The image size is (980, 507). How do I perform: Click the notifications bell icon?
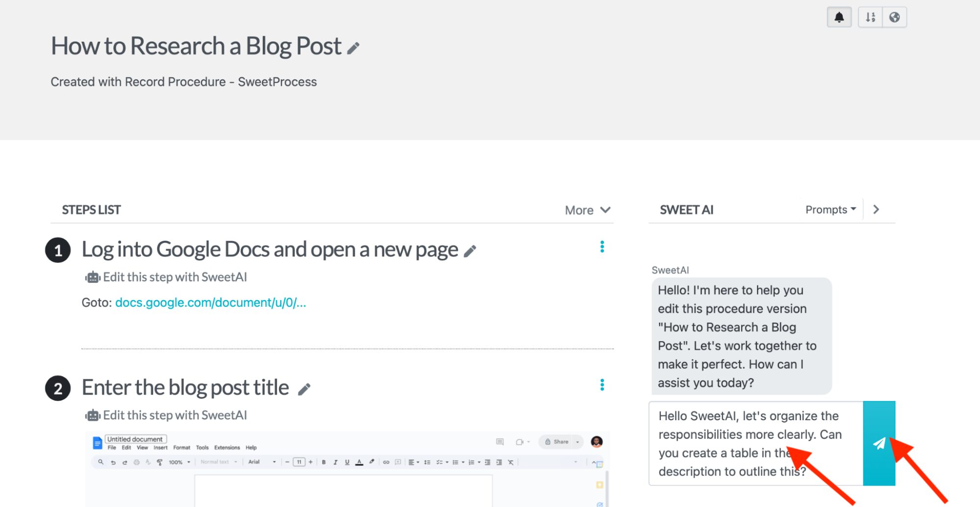click(x=839, y=17)
